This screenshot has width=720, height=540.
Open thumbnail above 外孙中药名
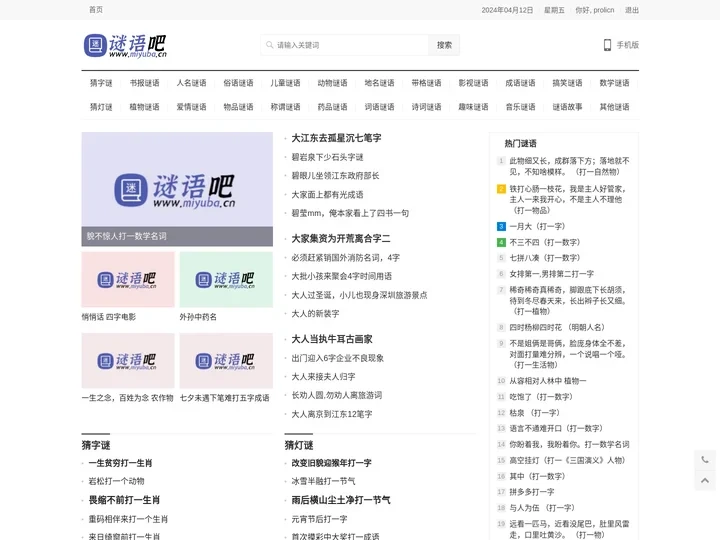(226, 280)
